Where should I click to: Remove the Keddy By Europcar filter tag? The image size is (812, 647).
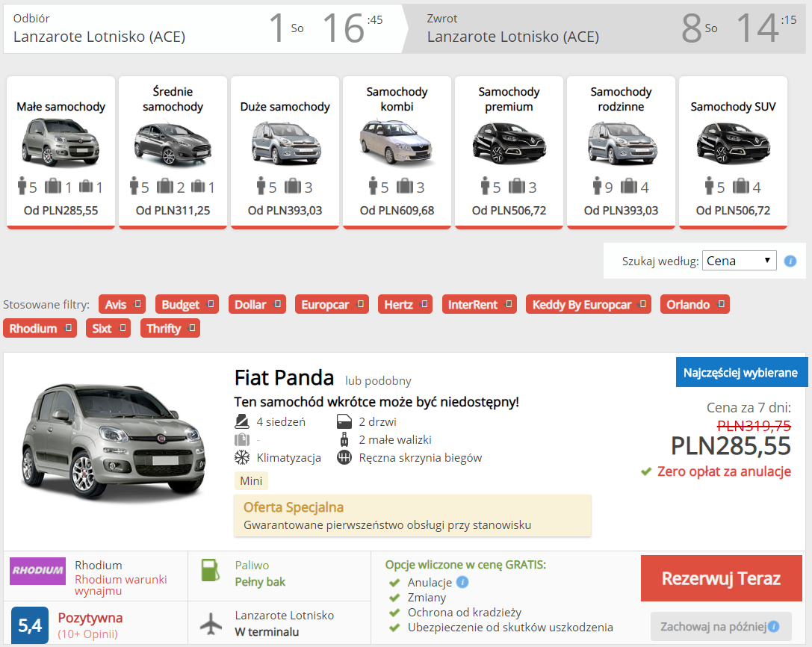point(642,304)
